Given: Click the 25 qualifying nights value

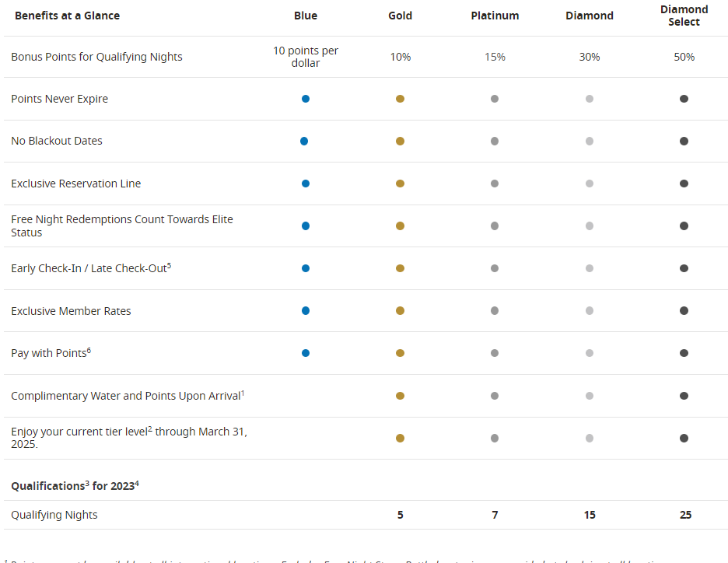Looking at the screenshot, I should click(684, 515).
